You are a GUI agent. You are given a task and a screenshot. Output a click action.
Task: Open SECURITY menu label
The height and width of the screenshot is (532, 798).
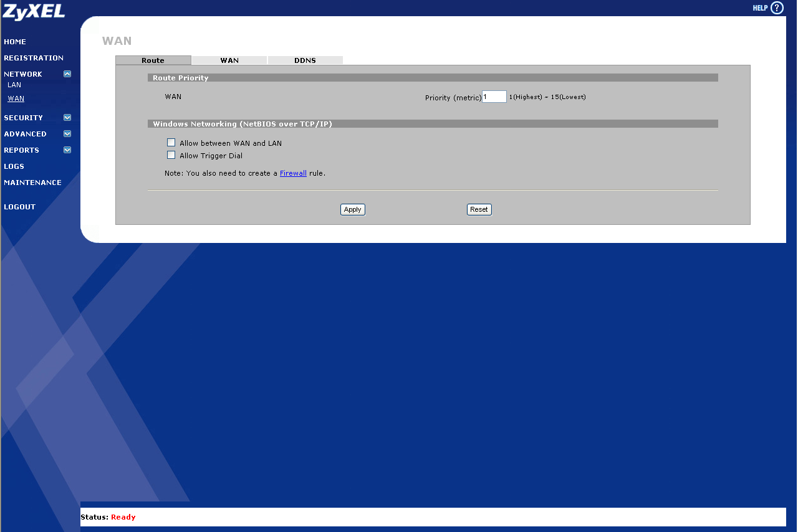24,118
